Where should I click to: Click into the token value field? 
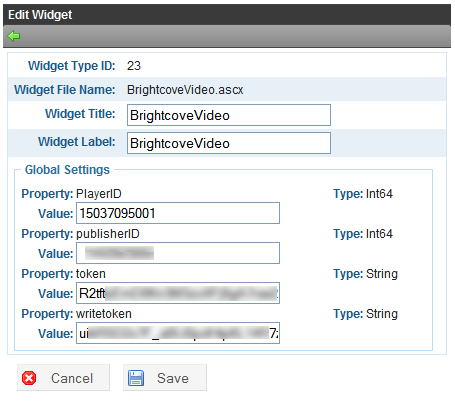(178, 293)
